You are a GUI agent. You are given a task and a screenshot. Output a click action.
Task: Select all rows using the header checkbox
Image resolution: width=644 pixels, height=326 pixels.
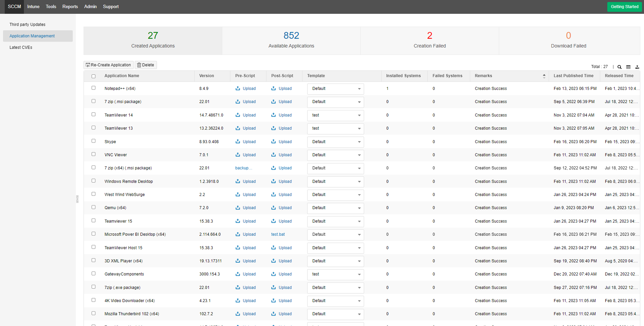(93, 76)
